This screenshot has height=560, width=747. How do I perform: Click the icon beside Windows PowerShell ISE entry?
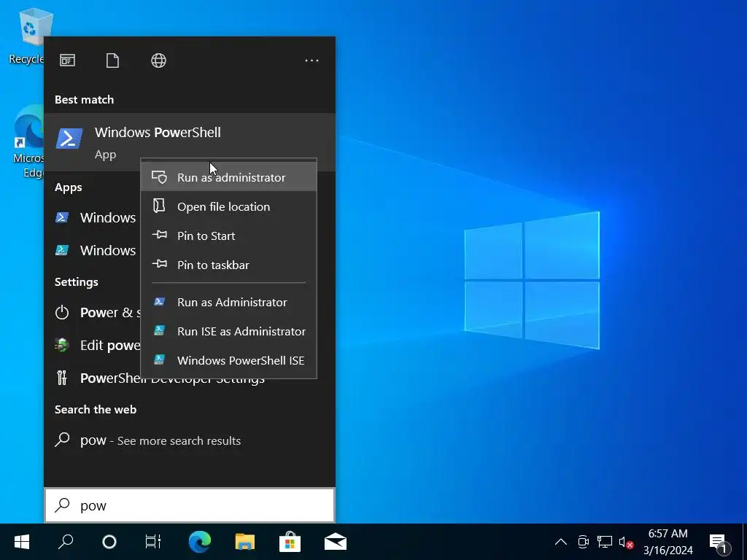(x=159, y=359)
